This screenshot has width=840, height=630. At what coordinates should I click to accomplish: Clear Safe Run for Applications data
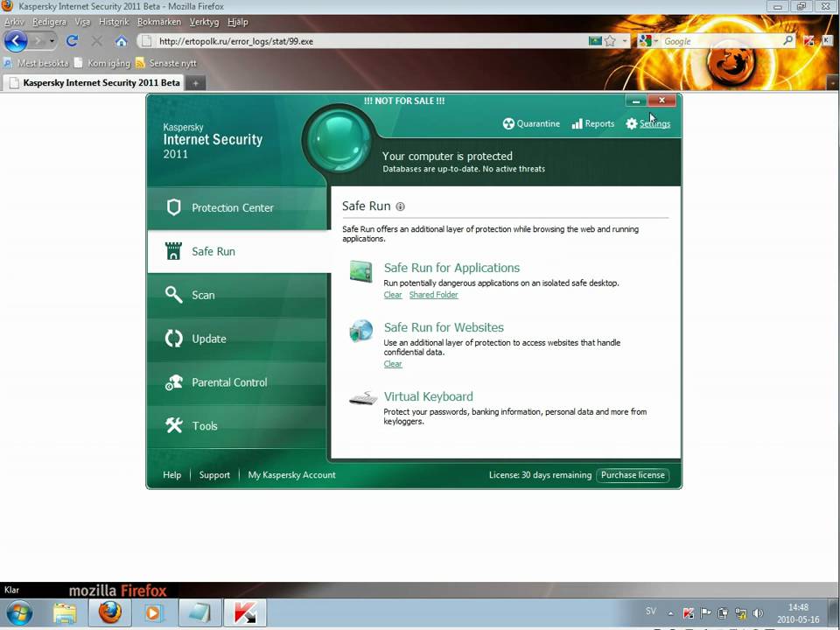click(393, 295)
